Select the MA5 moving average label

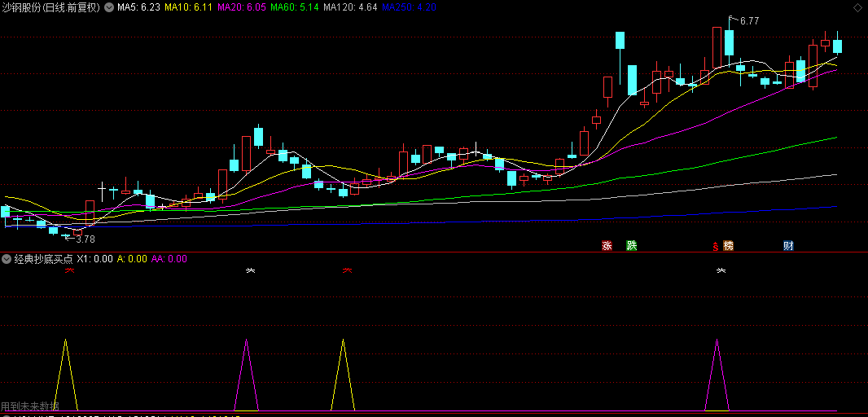click(138, 8)
